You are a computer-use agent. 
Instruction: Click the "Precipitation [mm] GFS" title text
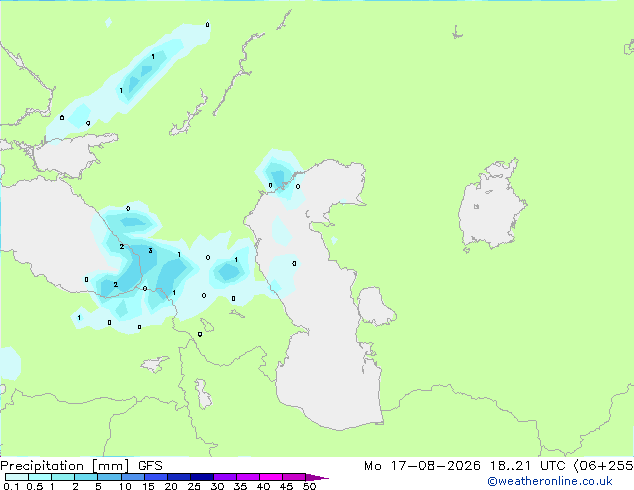tap(81, 466)
